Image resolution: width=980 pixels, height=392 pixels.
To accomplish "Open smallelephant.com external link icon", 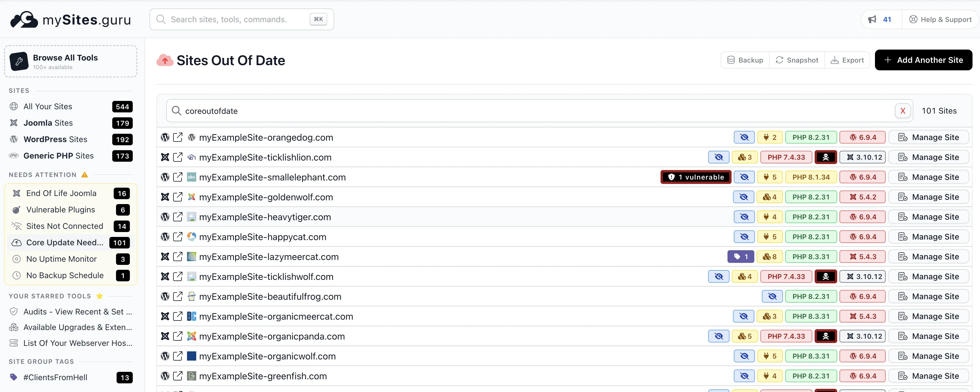I will [x=178, y=177].
